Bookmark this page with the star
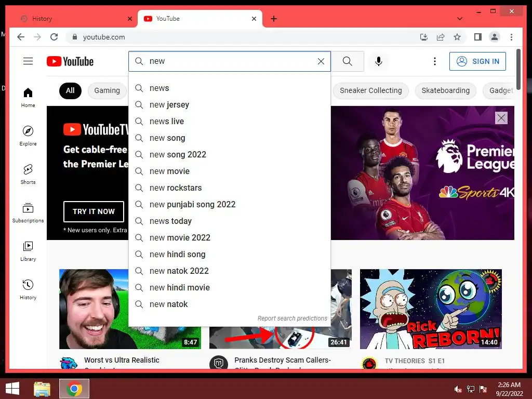 click(x=457, y=37)
